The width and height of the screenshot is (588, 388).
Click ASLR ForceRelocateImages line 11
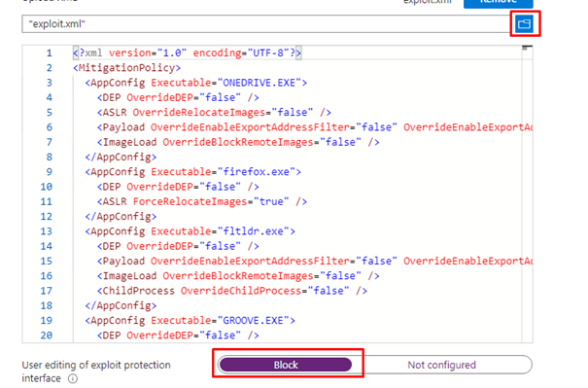202,201
